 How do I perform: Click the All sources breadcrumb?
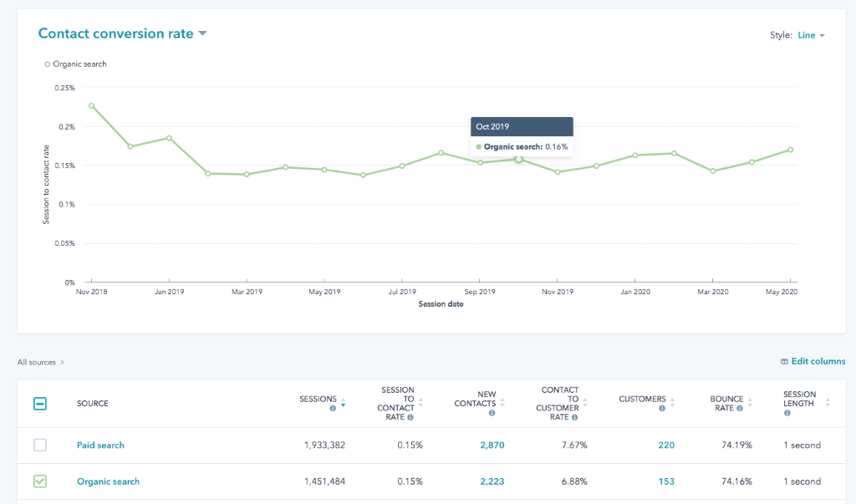point(37,362)
